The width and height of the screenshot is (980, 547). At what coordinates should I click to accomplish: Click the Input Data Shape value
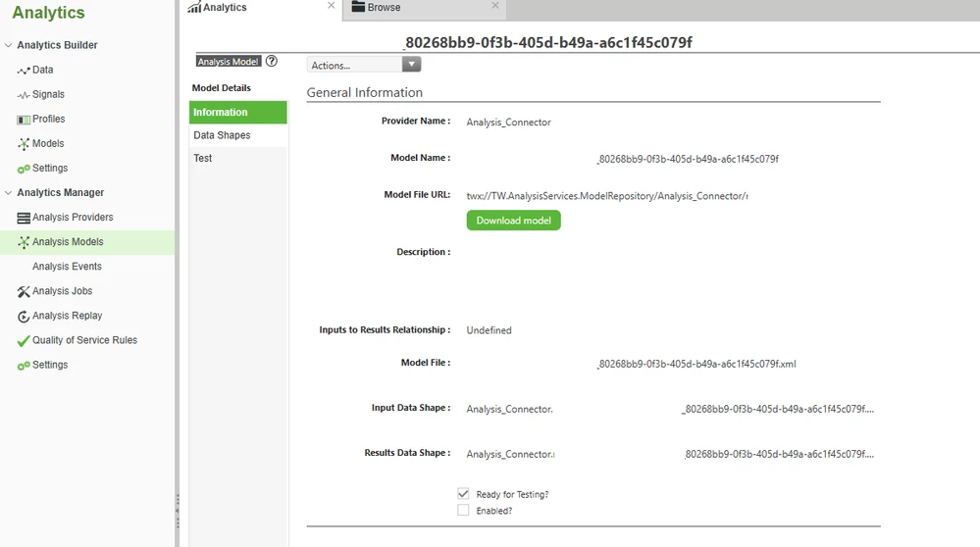click(x=670, y=409)
